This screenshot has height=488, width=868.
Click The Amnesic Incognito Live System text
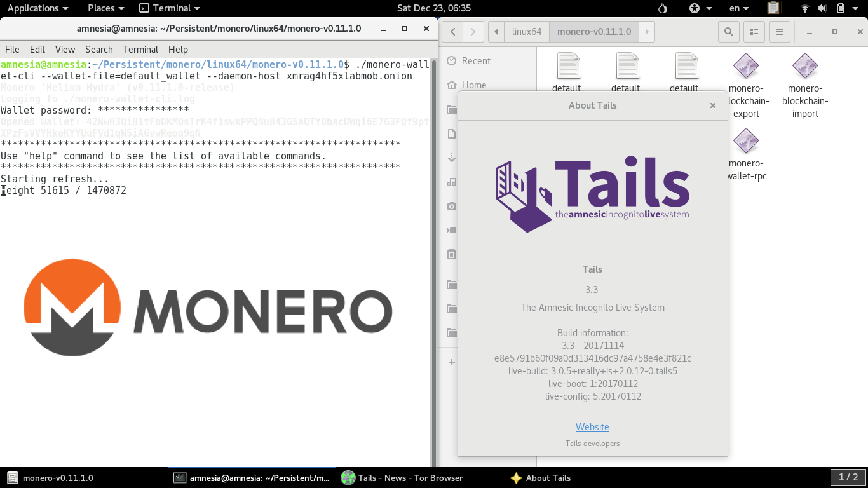[x=593, y=308]
